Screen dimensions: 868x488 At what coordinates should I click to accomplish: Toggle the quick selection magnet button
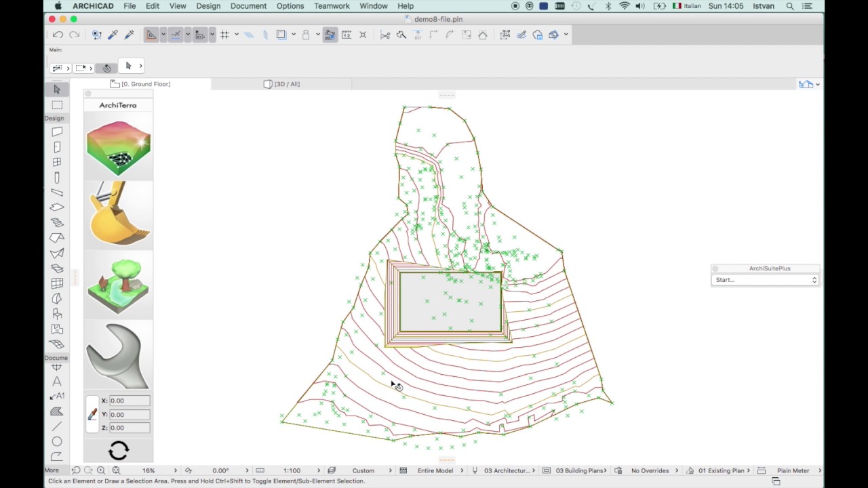106,68
